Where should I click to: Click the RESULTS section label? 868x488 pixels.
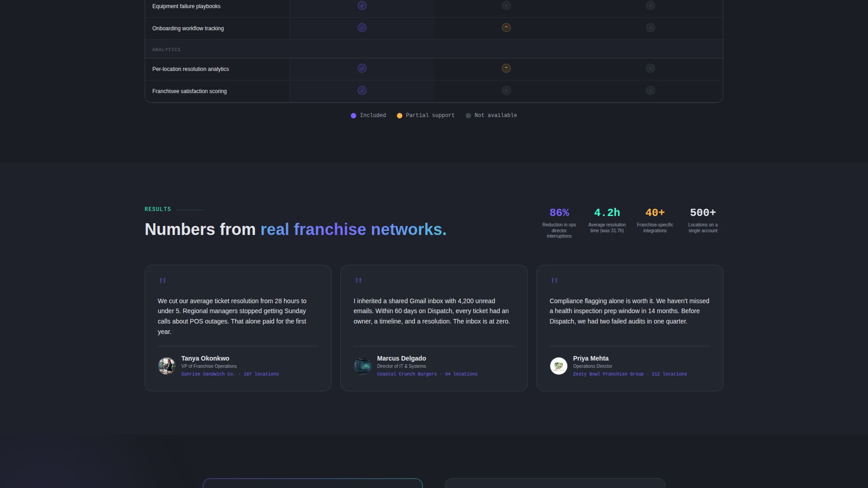pos(158,209)
